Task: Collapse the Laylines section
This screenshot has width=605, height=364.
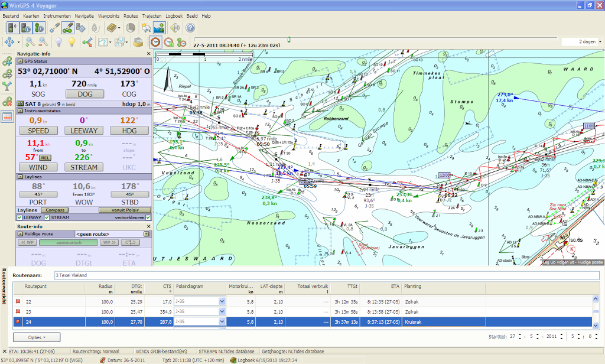Action: coord(20,177)
